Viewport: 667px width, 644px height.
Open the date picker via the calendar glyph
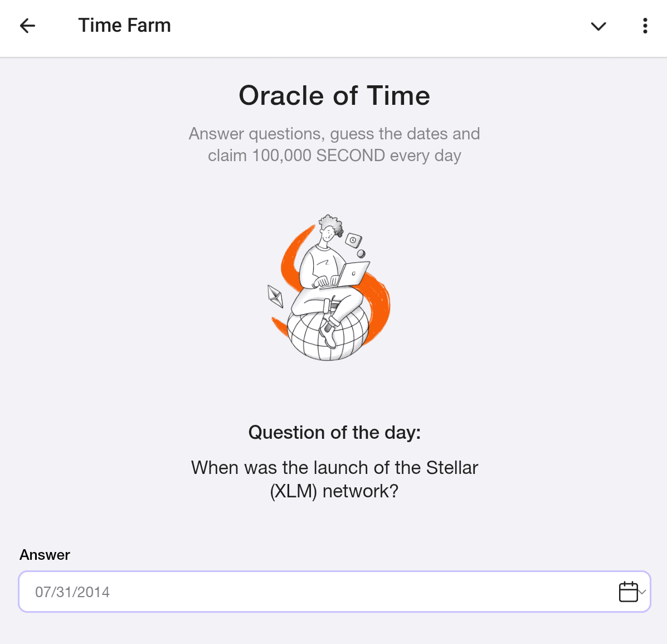pyautogui.click(x=629, y=592)
